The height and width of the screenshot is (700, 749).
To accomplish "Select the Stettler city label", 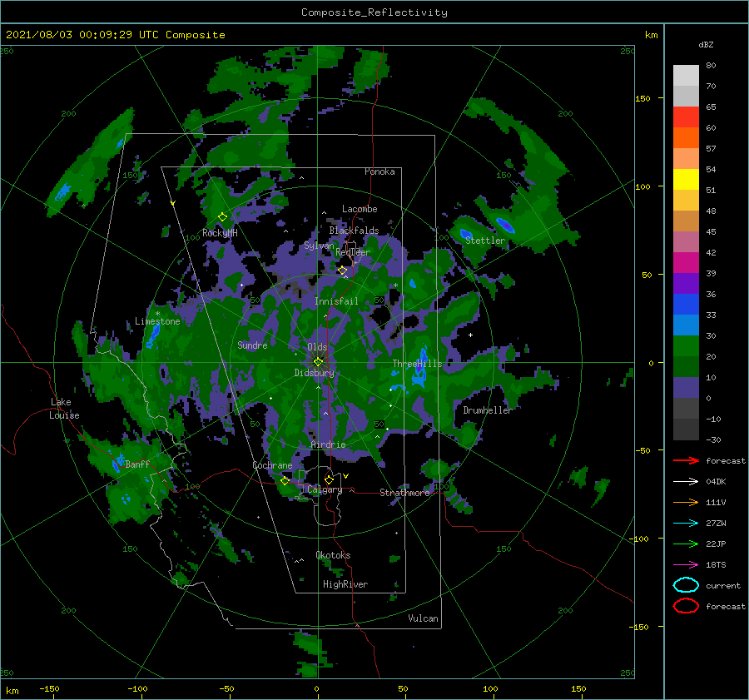I will [485, 241].
